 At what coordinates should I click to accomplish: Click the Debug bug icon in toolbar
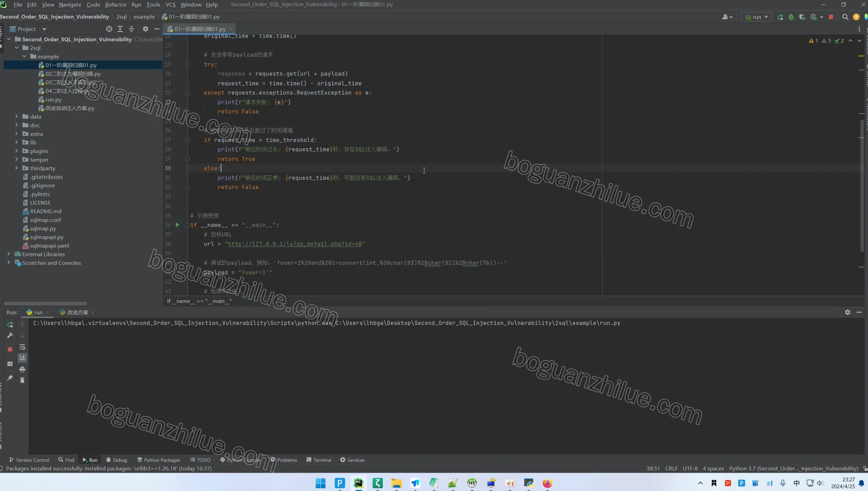coord(791,17)
